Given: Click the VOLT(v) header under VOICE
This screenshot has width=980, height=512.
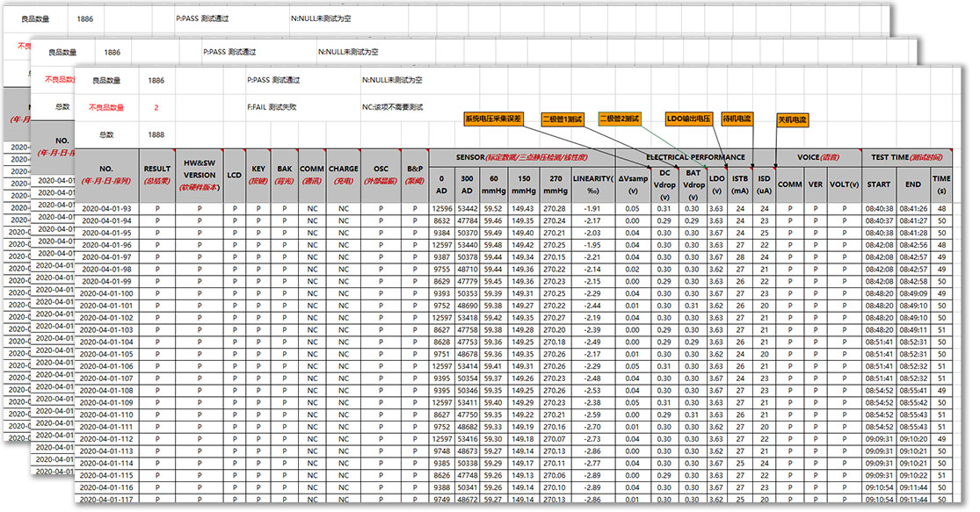Looking at the screenshot, I should point(844,184).
